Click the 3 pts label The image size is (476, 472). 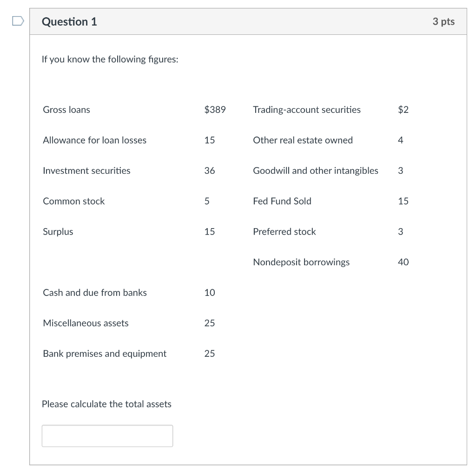[443, 21]
